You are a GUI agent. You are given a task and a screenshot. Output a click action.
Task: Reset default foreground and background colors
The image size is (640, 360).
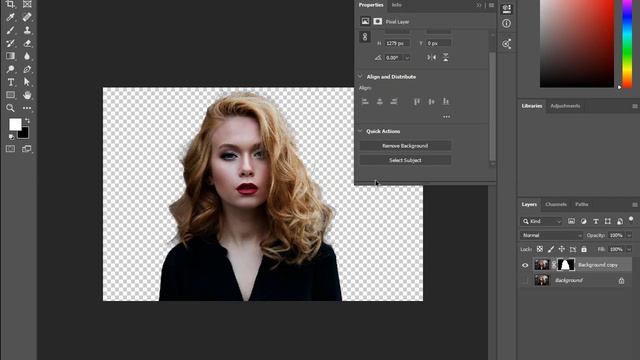(11, 137)
